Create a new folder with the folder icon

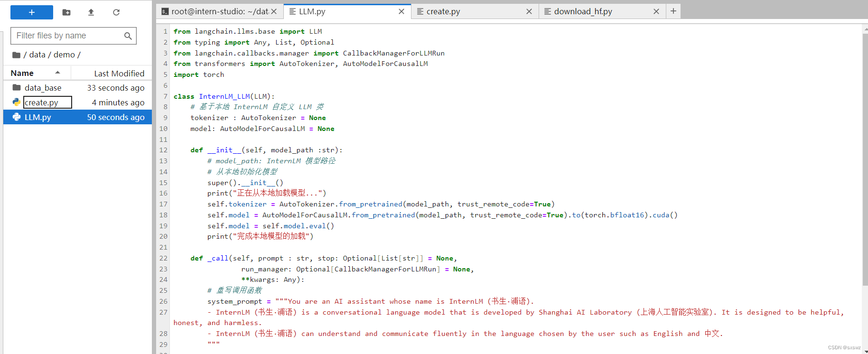[66, 12]
